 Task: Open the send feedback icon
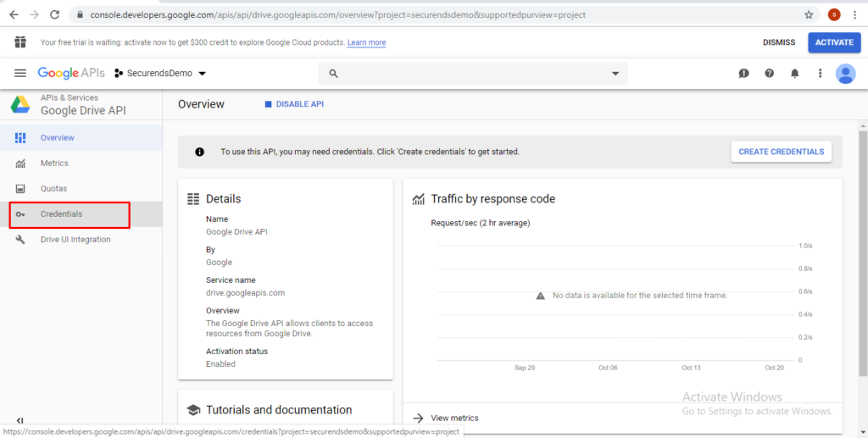(743, 73)
